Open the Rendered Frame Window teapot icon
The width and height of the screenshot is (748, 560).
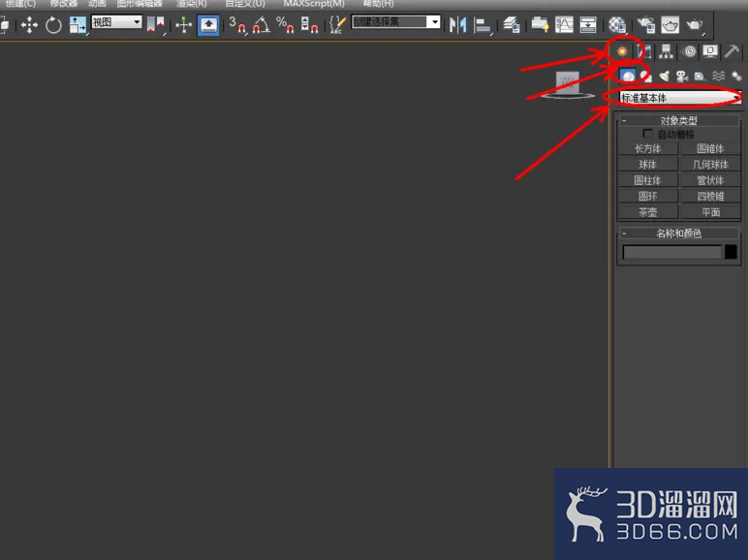(670, 25)
